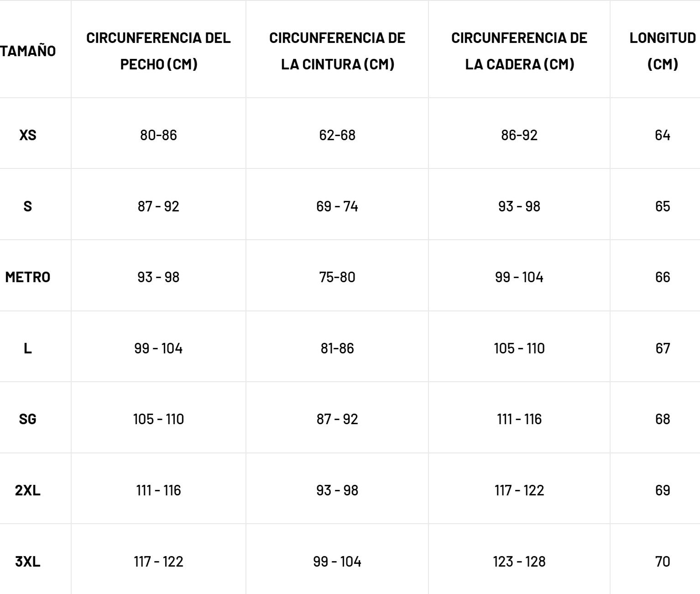Screen dimensions: 700x594
Task: Select the SG size row label
Action: tap(28, 419)
